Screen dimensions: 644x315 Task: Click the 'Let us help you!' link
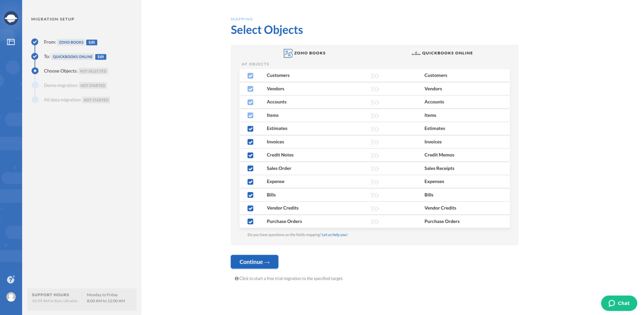pos(335,235)
